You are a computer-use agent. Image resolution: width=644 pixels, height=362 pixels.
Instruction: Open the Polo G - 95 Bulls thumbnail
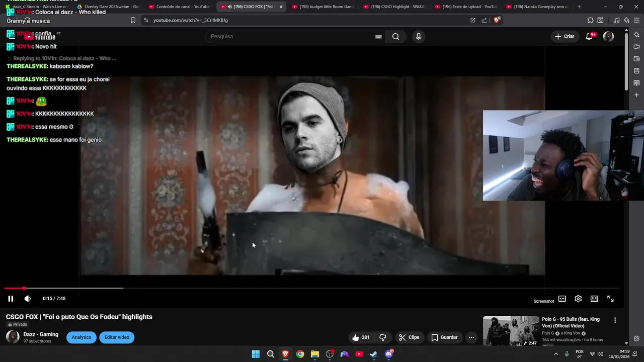(x=511, y=331)
